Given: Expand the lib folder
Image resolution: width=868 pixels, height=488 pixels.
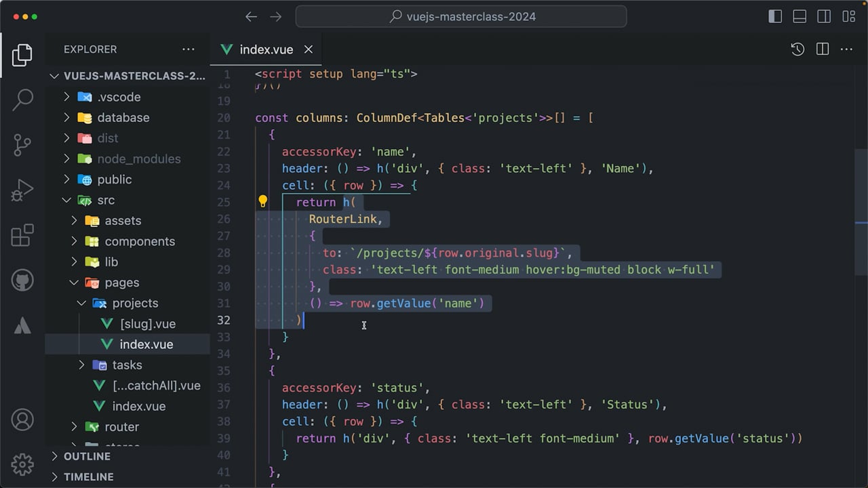Looking at the screenshot, I should pyautogui.click(x=127, y=262).
